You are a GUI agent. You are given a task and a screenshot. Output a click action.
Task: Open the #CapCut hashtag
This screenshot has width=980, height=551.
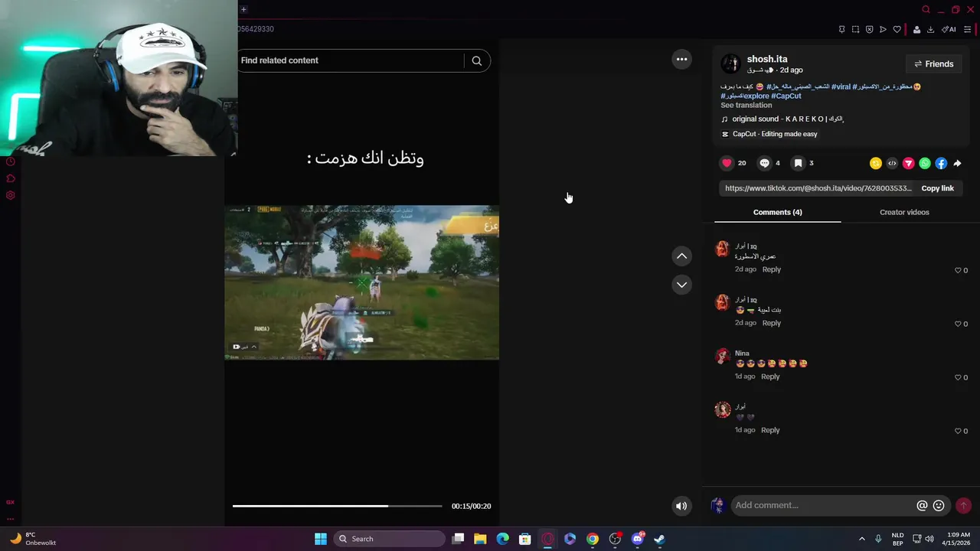pos(786,96)
